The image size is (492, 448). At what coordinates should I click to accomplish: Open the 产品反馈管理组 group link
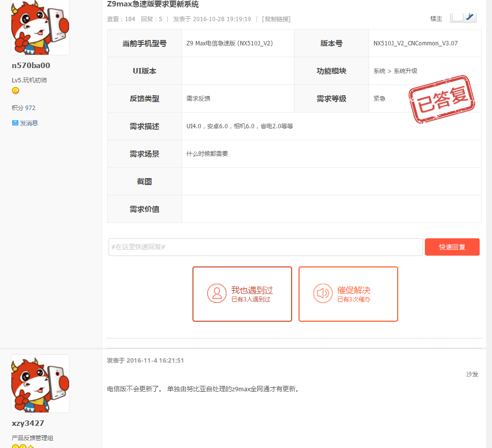(32, 438)
